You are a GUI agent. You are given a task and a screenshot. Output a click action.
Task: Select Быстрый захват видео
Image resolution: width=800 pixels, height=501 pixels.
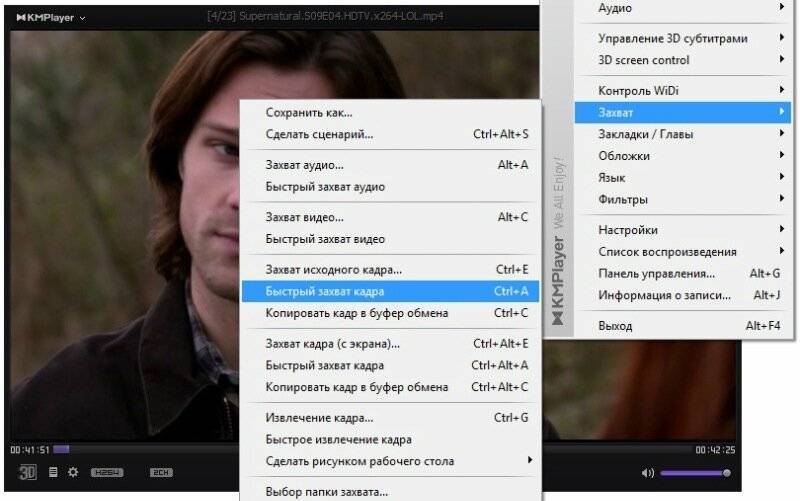pyautogui.click(x=391, y=239)
